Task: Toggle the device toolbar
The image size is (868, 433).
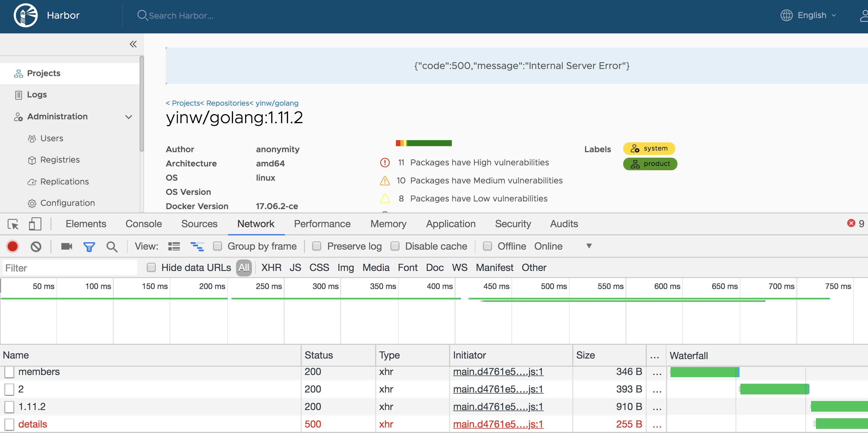Action: coord(35,224)
